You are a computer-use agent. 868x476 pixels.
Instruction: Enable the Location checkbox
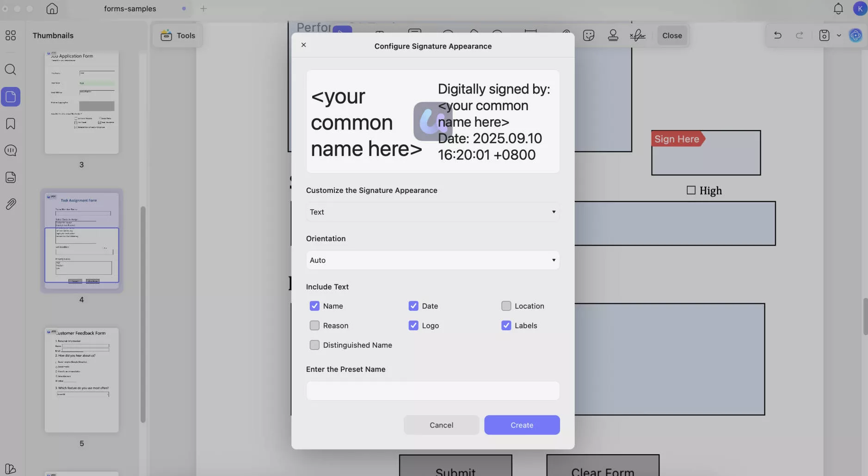click(506, 306)
